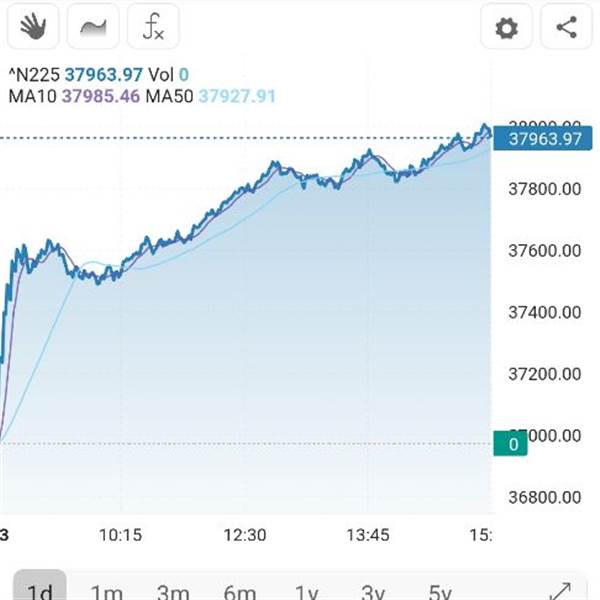The width and height of the screenshot is (600, 600).
Task: Open the fx indicators function icon
Action: [153, 26]
